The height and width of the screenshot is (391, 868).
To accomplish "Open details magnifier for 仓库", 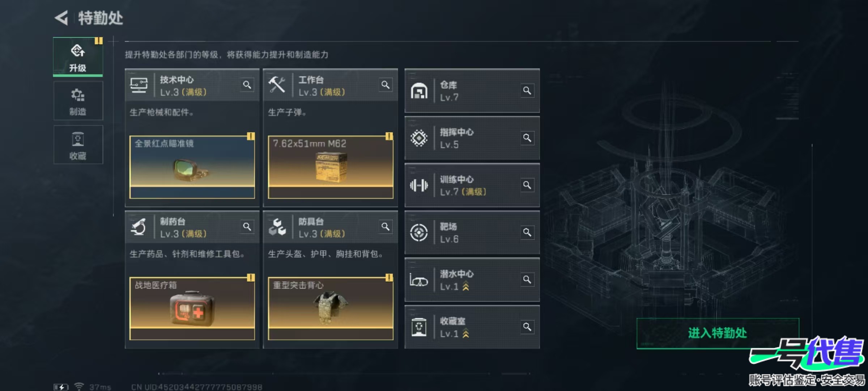I will [527, 91].
